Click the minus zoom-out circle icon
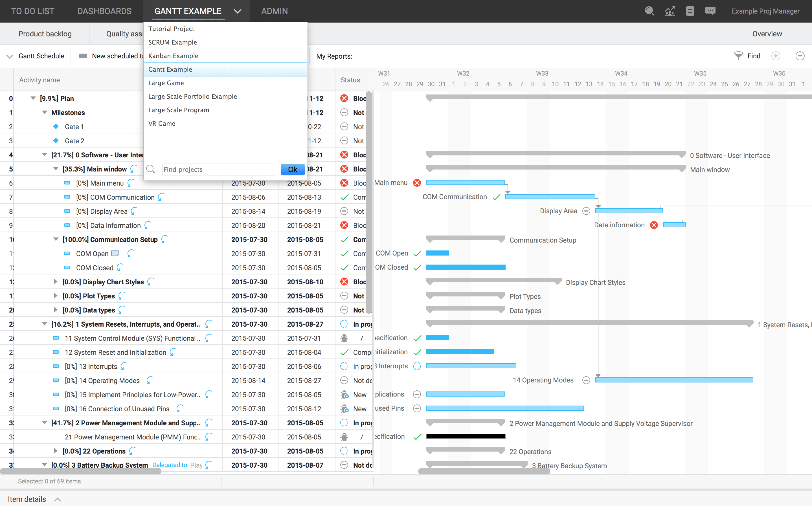812x506 pixels. click(x=800, y=56)
